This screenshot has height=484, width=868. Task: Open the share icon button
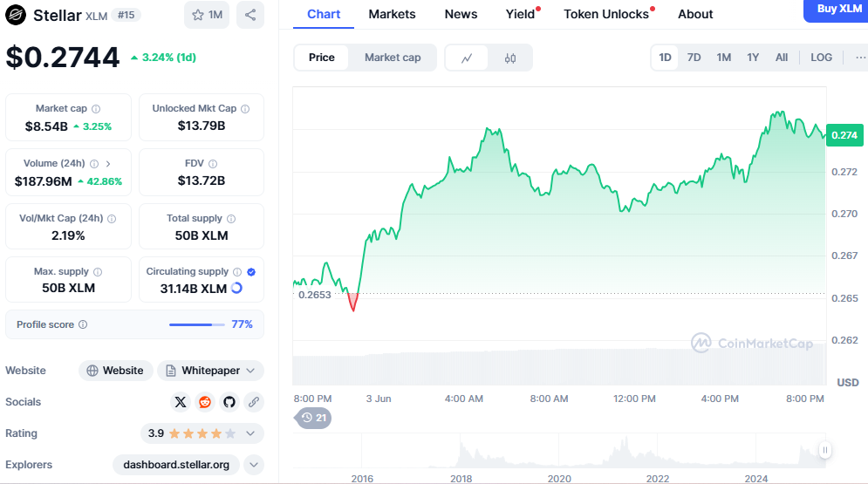click(250, 15)
